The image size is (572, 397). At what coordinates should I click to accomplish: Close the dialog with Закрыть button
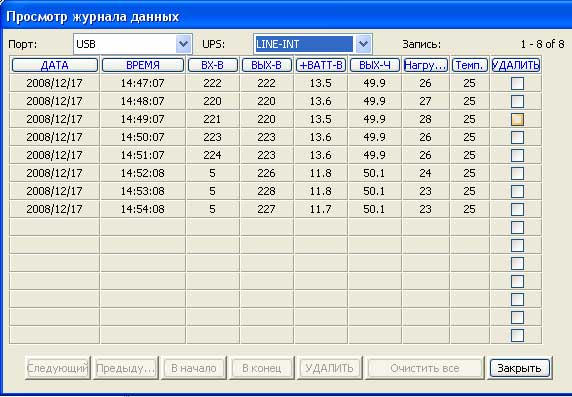(519, 368)
